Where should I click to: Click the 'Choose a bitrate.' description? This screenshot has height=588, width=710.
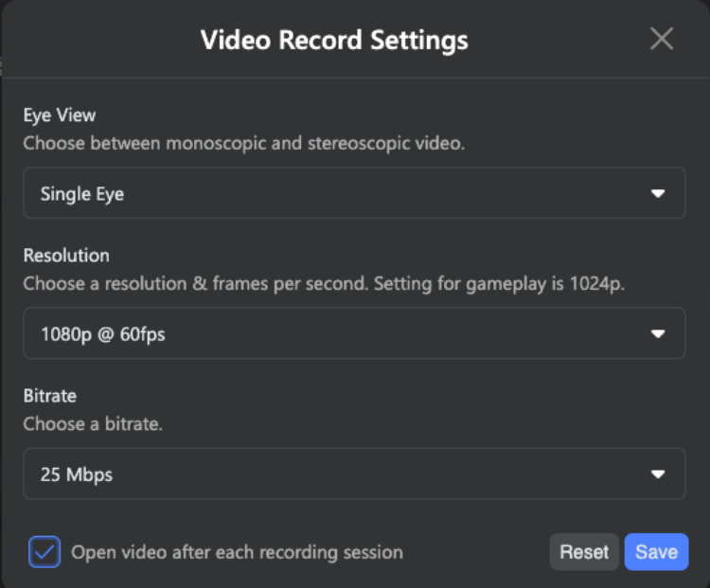[x=93, y=423]
